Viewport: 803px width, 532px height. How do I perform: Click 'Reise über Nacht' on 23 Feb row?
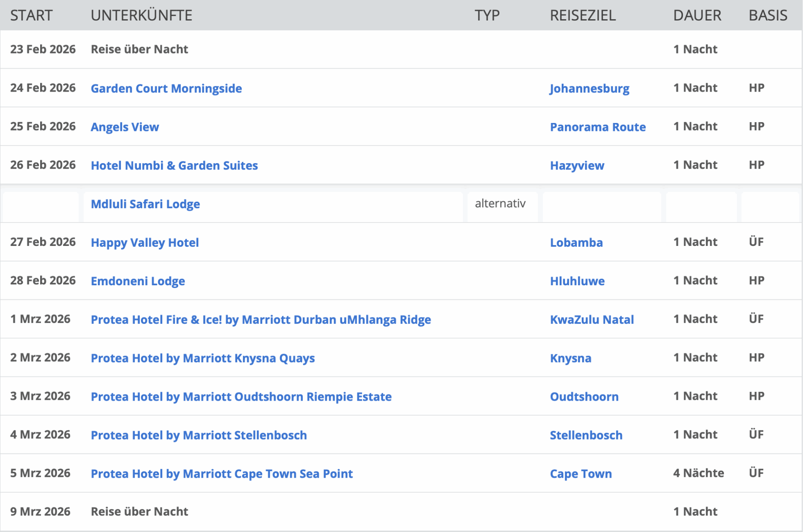[139, 49]
